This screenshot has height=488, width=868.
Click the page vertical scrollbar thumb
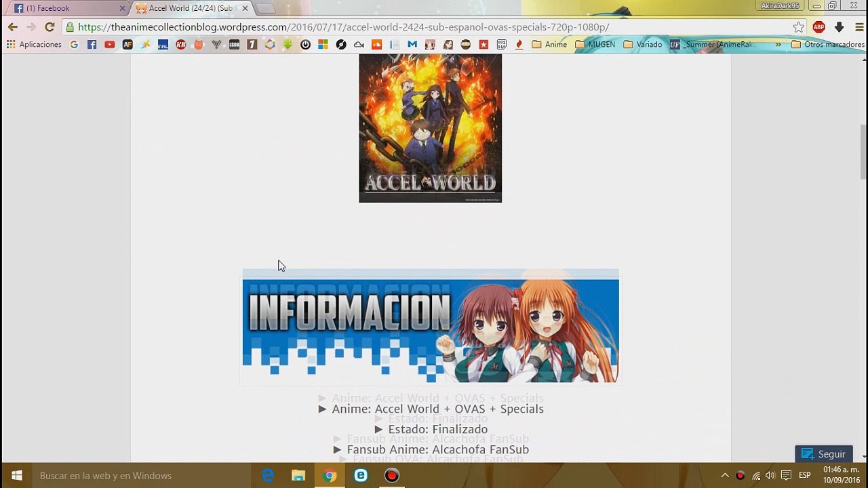click(863, 152)
